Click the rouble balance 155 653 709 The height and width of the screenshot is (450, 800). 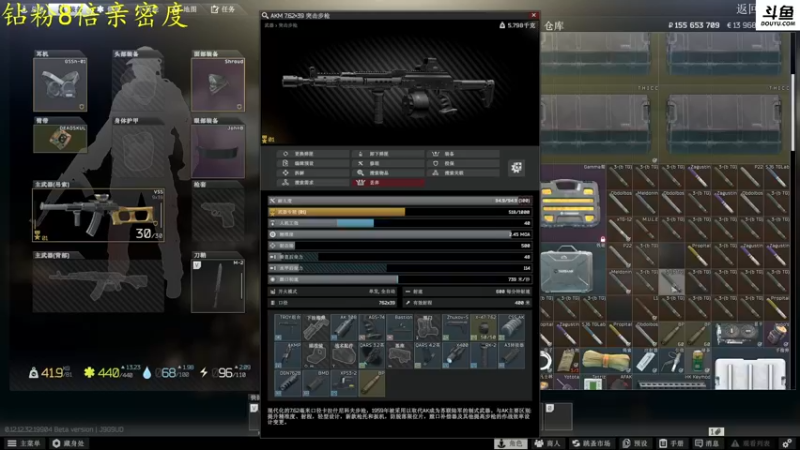click(x=694, y=25)
